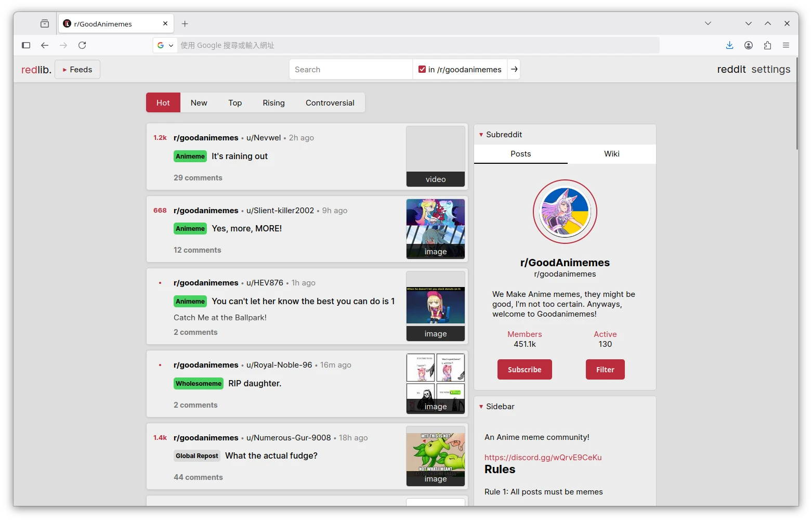
Task: Click the r/GoodAnimemes subreddit avatar
Action: coord(565,212)
